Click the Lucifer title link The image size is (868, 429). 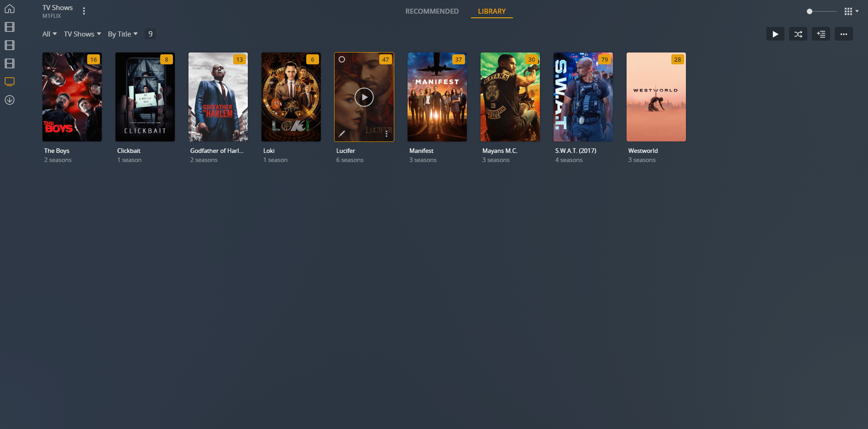(x=345, y=151)
